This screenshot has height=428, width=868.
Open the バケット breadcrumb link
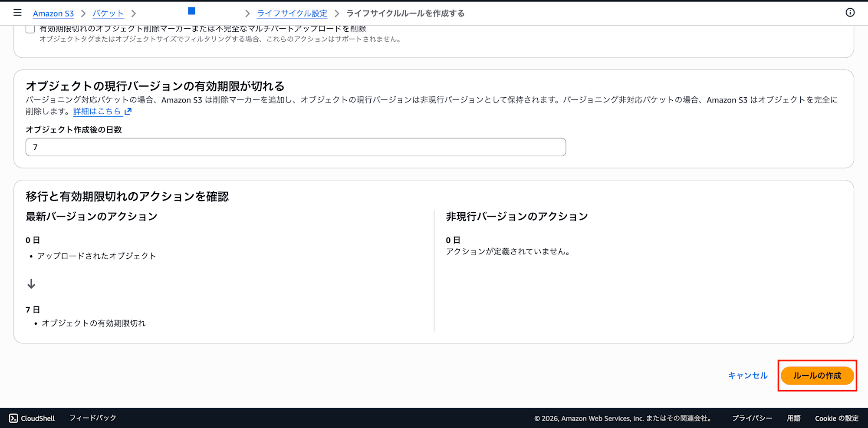pos(108,13)
